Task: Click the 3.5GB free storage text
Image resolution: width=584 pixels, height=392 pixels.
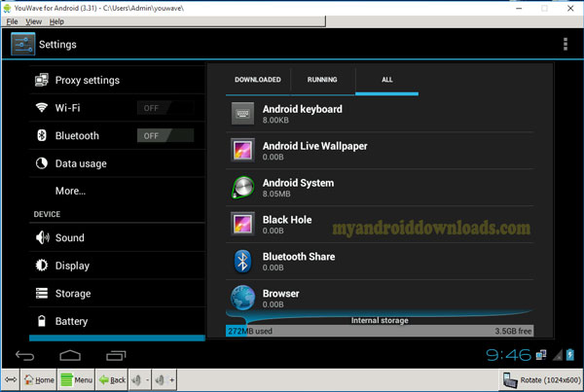Action: (513, 331)
